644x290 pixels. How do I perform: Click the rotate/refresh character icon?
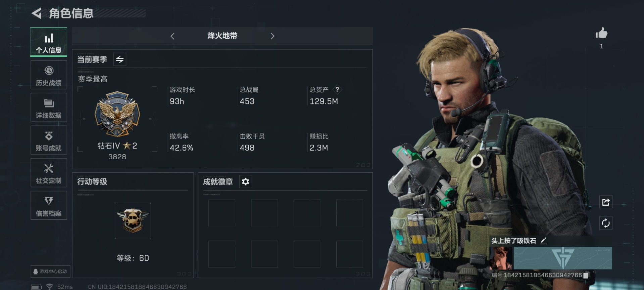click(606, 223)
